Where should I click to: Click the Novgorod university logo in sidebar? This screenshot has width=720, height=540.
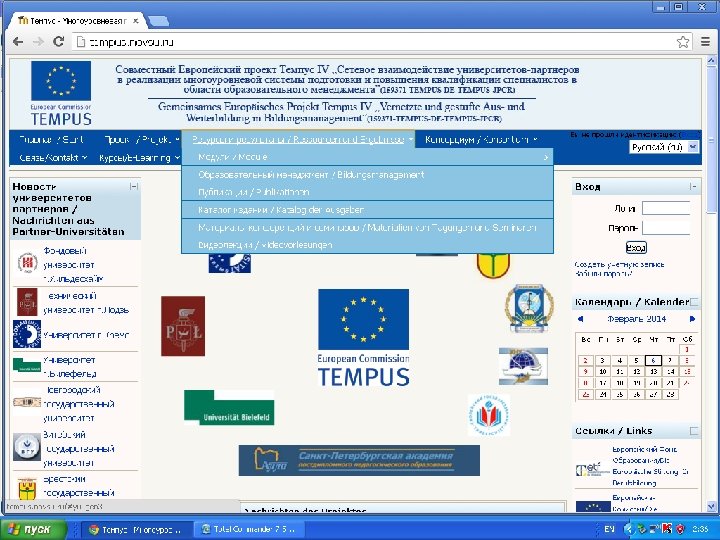click(x=27, y=402)
